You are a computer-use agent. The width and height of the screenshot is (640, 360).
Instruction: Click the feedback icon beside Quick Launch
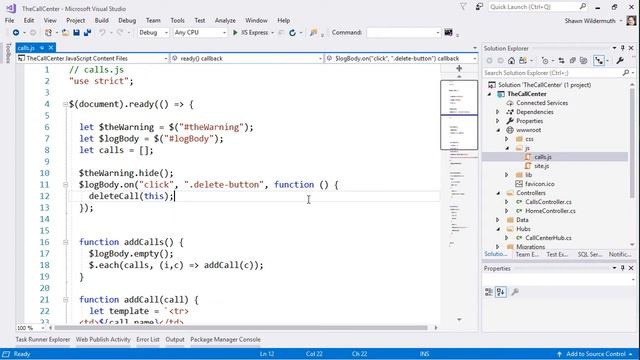(479, 7)
